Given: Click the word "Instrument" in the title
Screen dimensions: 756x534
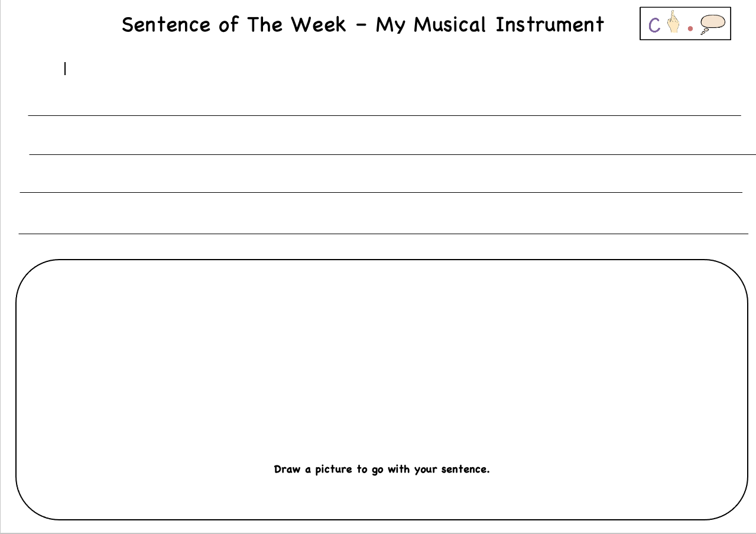Looking at the screenshot, I should [550, 25].
